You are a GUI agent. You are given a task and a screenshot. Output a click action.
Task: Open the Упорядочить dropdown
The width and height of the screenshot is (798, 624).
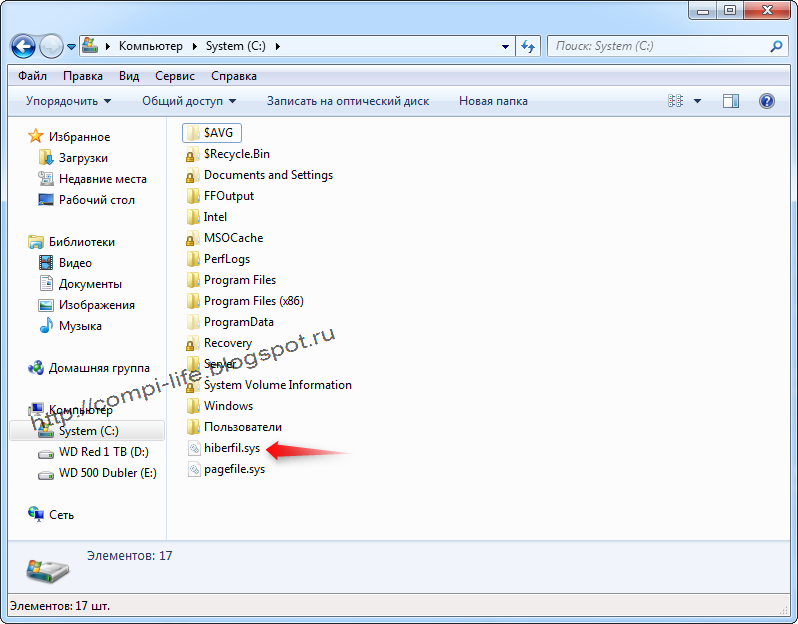[x=68, y=101]
